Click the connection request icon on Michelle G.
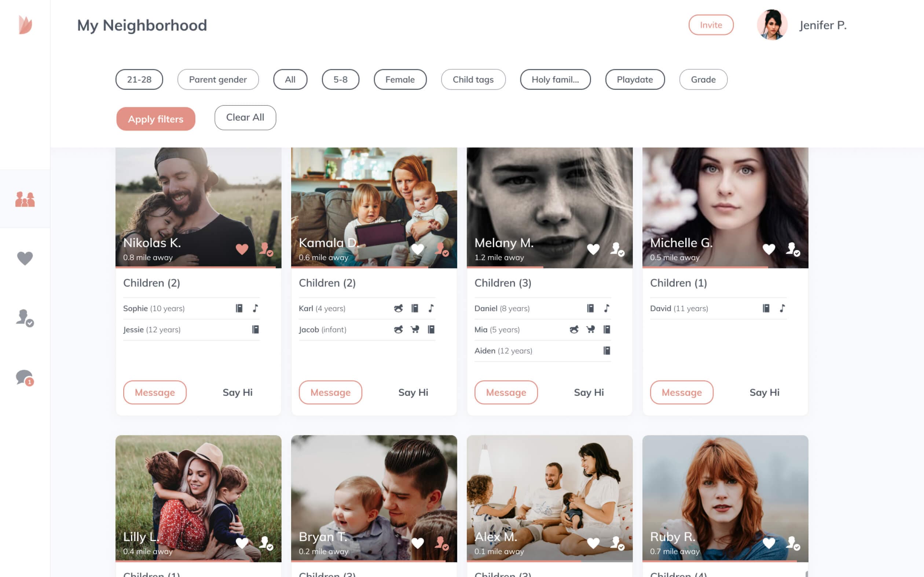Screen dimensions: 924x577 (x=792, y=249)
